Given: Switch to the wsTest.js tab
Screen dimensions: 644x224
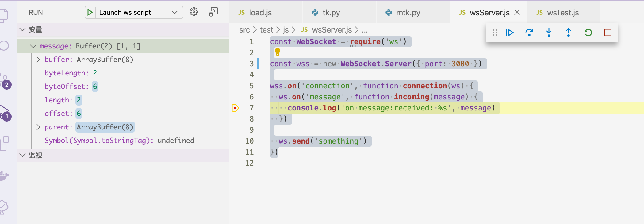Looking at the screenshot, I should click(x=564, y=12).
